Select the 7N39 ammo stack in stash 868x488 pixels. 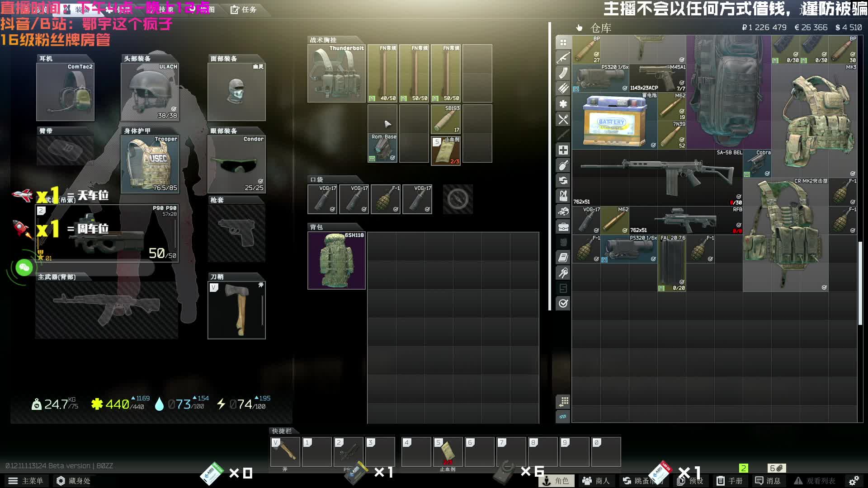click(672, 135)
